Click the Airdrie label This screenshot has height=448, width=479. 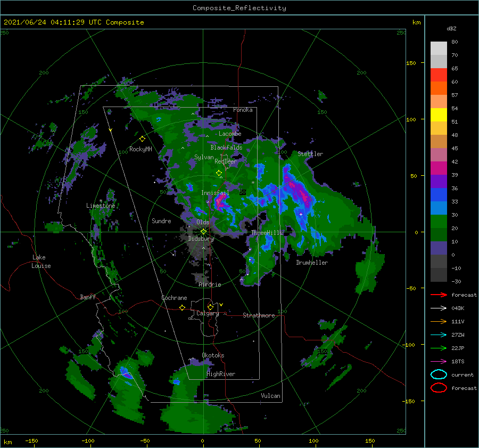[x=210, y=284]
